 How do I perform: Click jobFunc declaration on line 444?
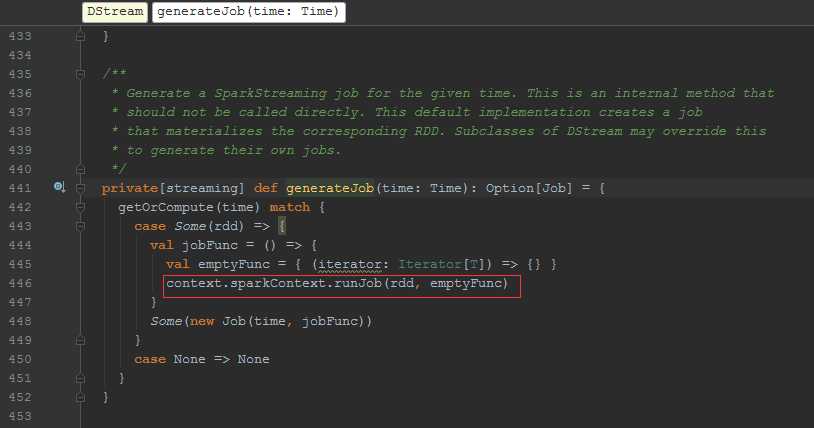[210, 245]
